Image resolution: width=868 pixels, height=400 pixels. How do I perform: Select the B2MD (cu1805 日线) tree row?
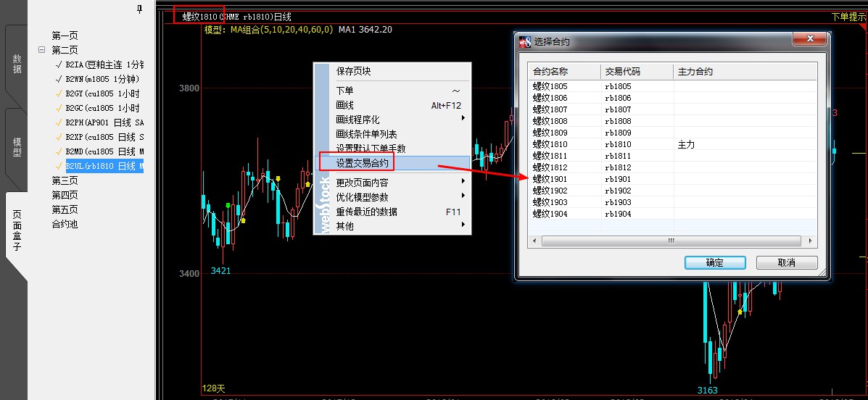coord(104,151)
